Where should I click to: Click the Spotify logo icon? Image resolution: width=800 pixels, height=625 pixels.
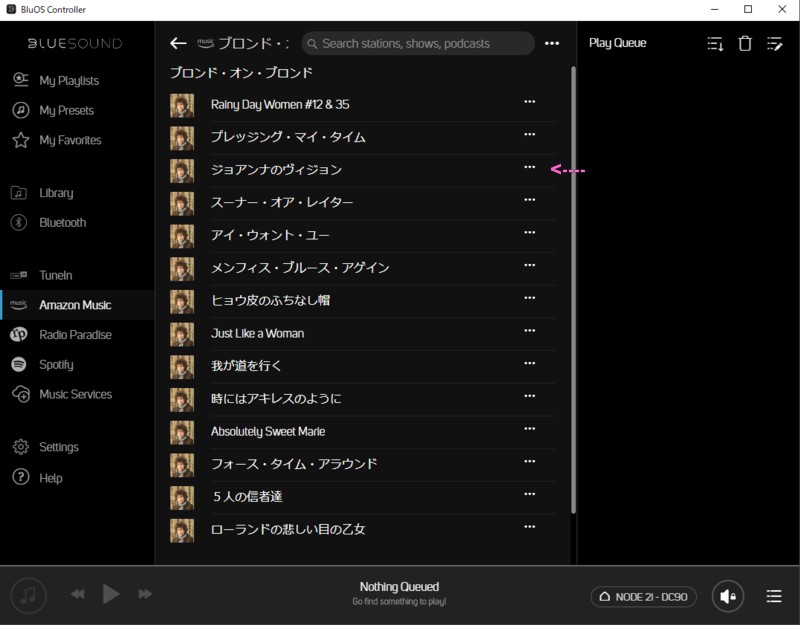[x=19, y=364]
